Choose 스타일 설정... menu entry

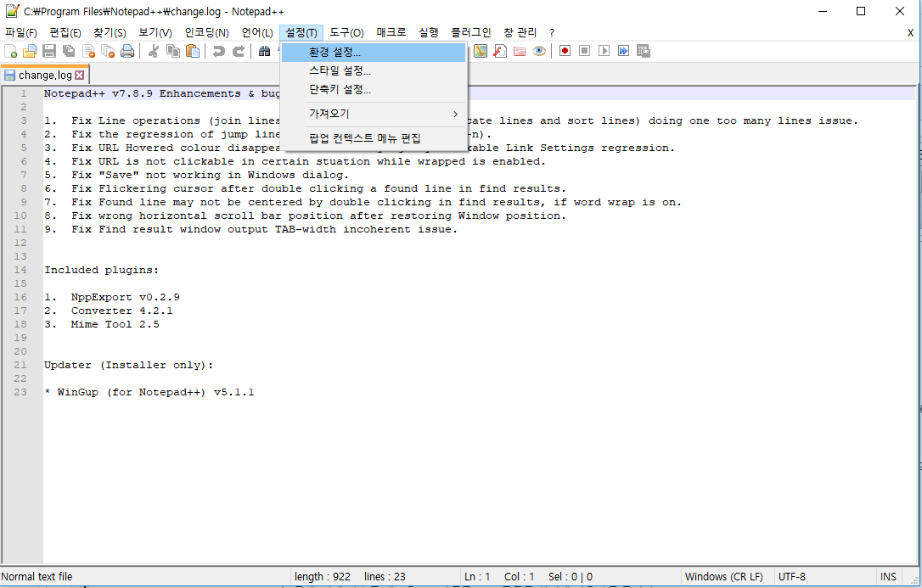coord(340,71)
